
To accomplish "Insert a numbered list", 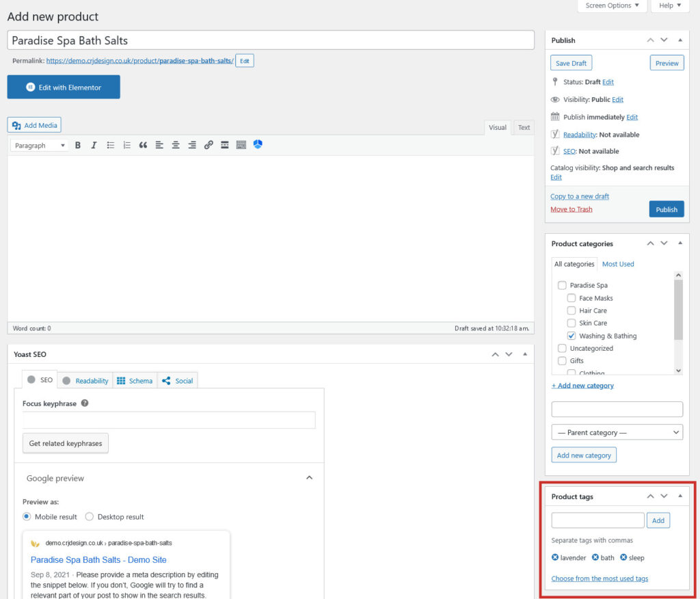I will (x=126, y=145).
